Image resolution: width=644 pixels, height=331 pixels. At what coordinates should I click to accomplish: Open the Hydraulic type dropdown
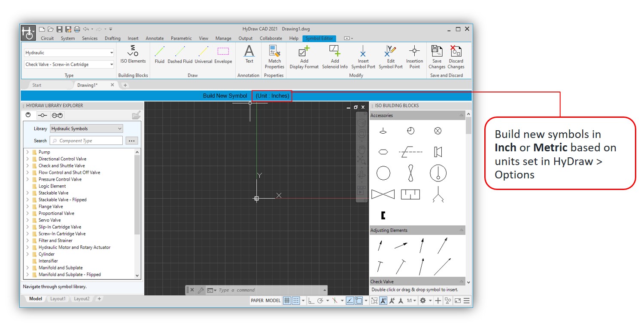(x=69, y=53)
